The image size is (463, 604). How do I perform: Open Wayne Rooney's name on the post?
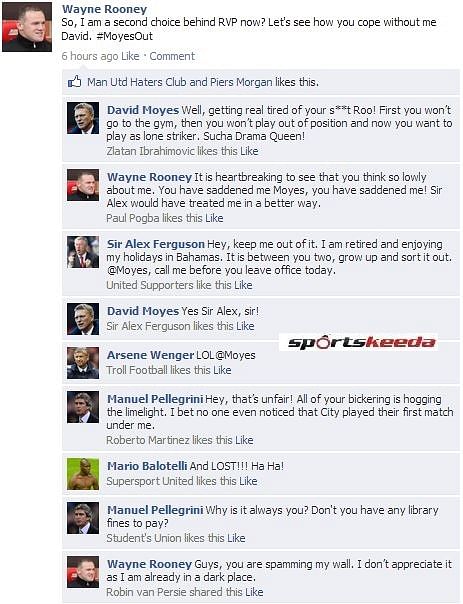pyautogui.click(x=104, y=9)
